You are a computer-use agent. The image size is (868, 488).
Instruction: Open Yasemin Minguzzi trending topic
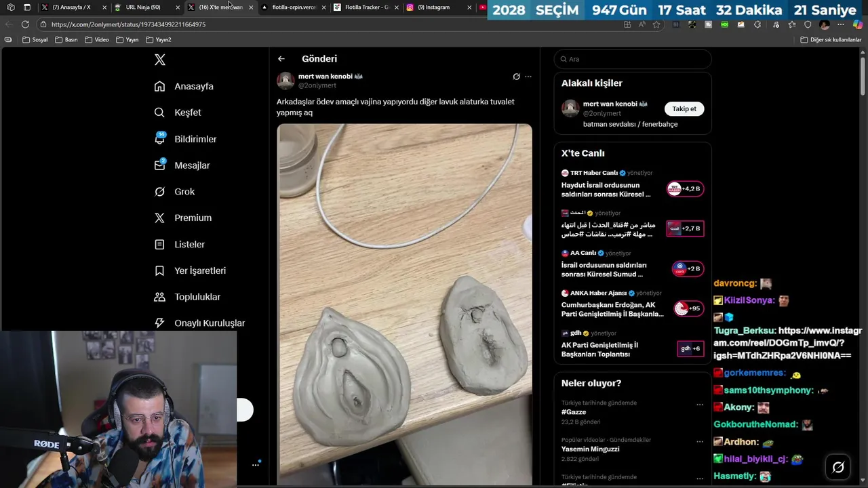590,449
